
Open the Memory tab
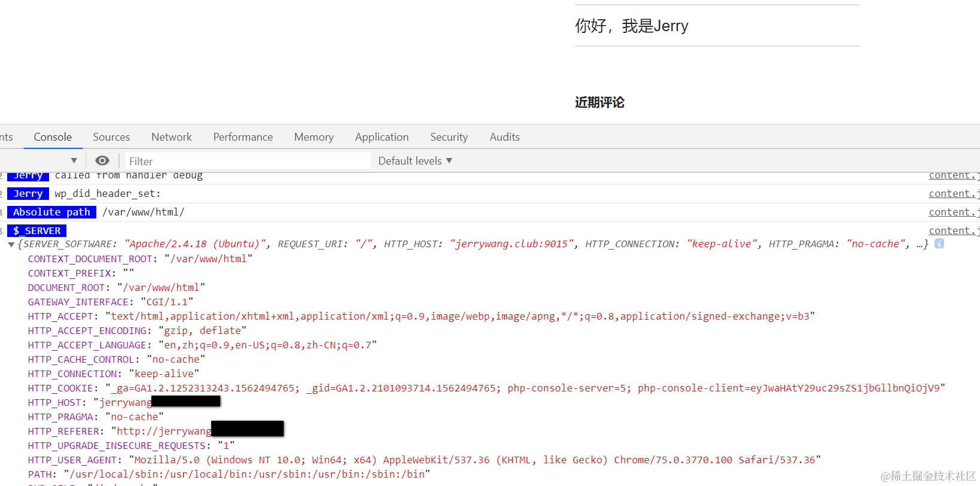(314, 137)
